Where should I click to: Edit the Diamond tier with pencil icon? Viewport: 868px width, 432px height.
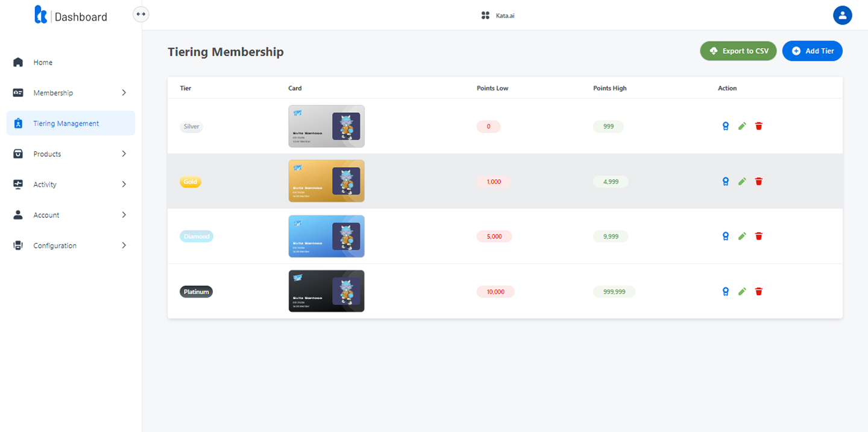point(742,237)
